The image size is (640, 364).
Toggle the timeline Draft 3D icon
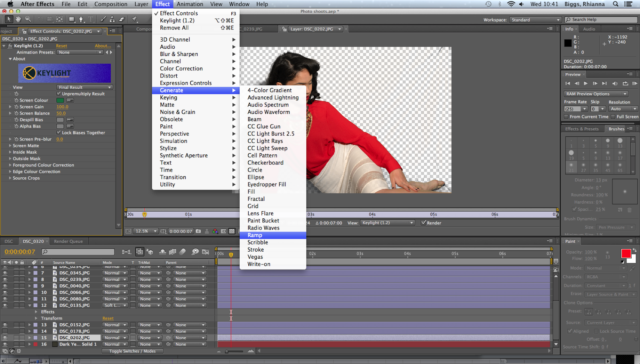[x=150, y=252]
